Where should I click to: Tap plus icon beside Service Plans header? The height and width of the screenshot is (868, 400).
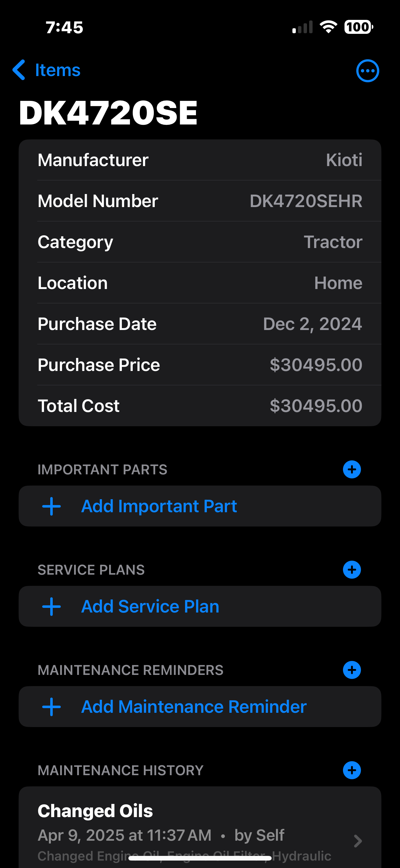[x=352, y=570]
